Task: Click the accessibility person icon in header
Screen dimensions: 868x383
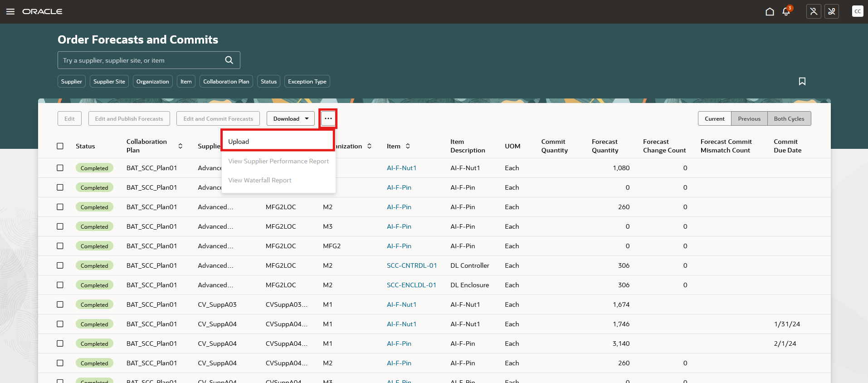Action: (814, 11)
